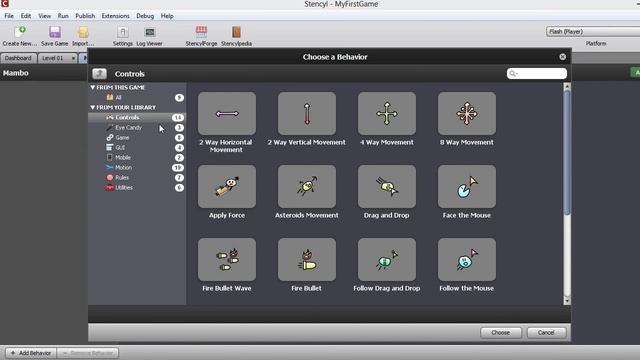Click the scrollbar down arrow
This screenshot has height=360, width=640.
pyautogui.click(x=567, y=301)
